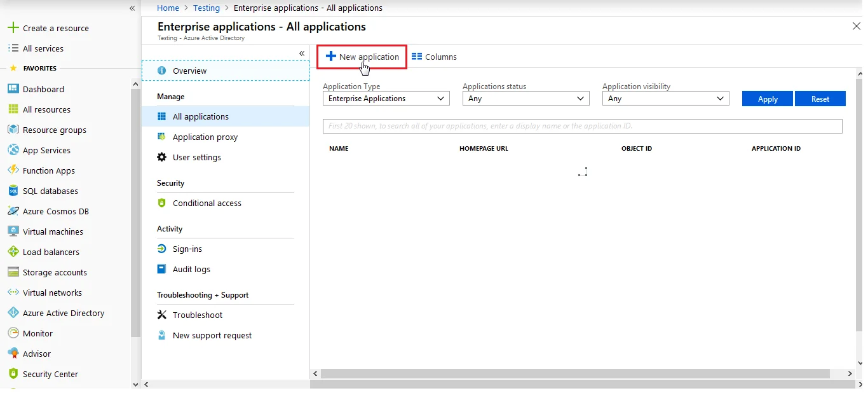Open Azure Cosmos DB from sidebar
The image size is (868, 393).
(x=13, y=211)
